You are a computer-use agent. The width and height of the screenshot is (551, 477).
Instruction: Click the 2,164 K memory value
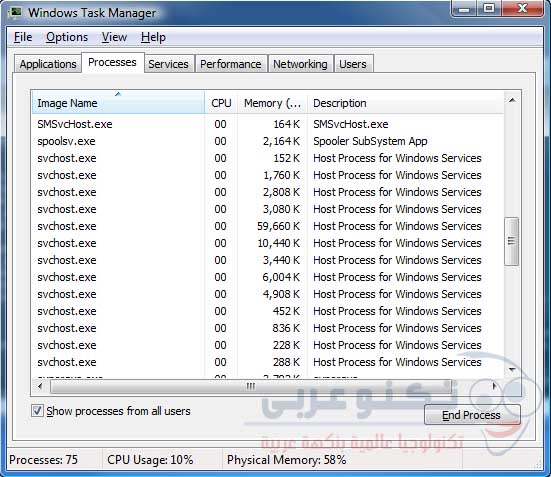(281, 141)
